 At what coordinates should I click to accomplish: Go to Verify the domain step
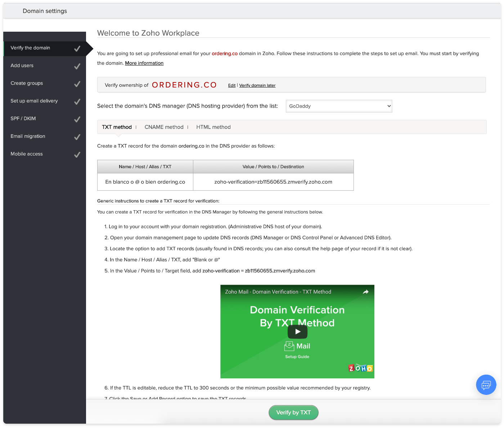click(x=45, y=48)
